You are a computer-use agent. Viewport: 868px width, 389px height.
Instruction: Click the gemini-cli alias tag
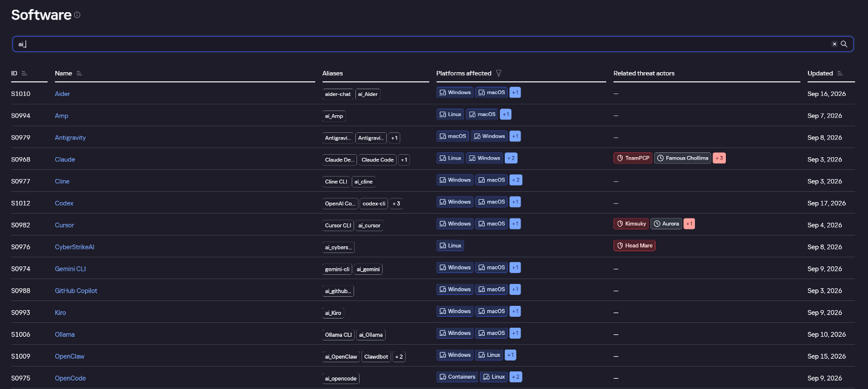tap(337, 269)
